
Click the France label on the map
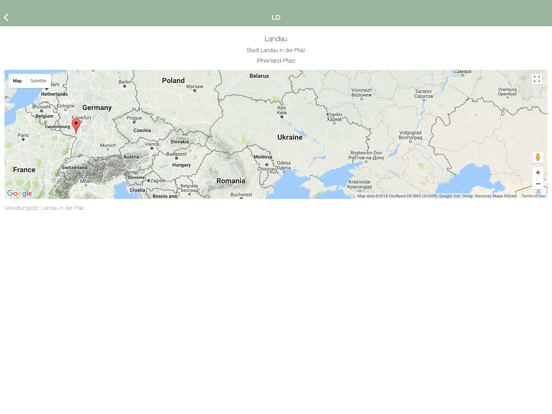coord(24,170)
